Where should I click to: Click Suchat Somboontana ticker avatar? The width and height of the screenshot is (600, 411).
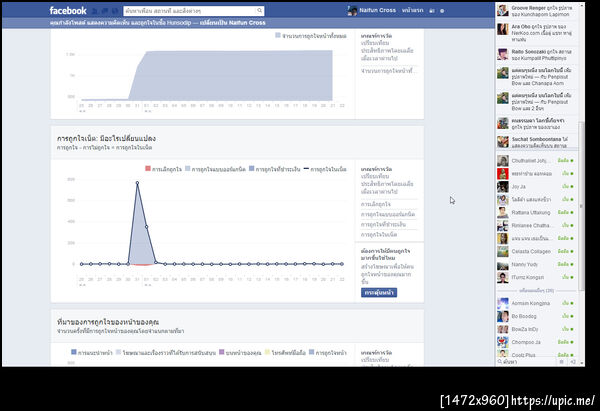pyautogui.click(x=502, y=142)
